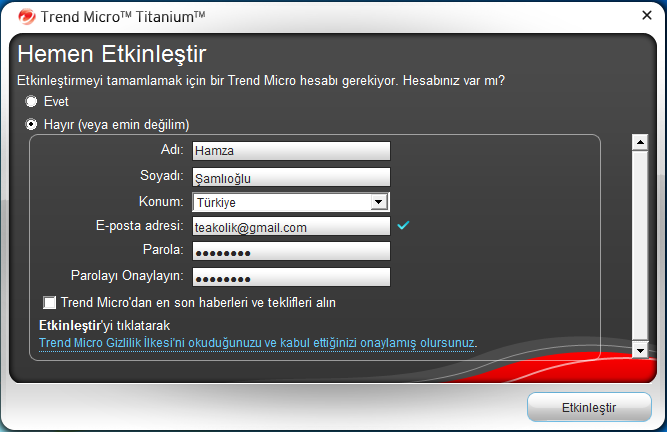Click the scrollbar up arrow
The image size is (667, 432).
[640, 142]
